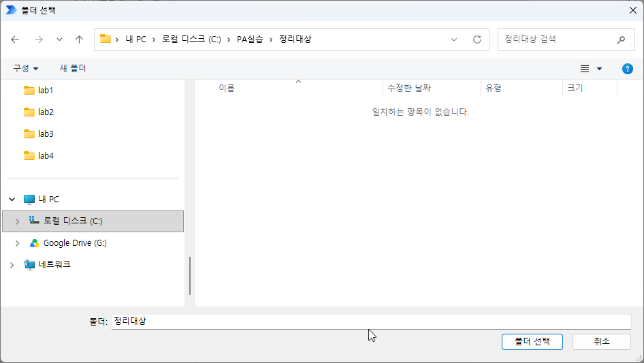Open address bar history dropdown

[454, 40]
